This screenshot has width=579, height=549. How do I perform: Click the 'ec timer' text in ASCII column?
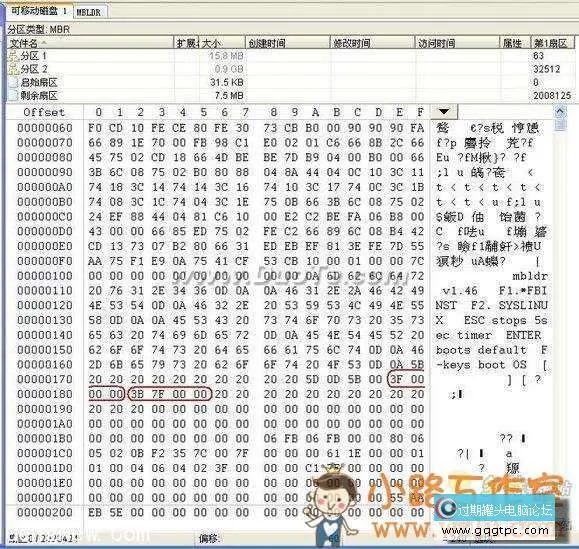(463, 335)
